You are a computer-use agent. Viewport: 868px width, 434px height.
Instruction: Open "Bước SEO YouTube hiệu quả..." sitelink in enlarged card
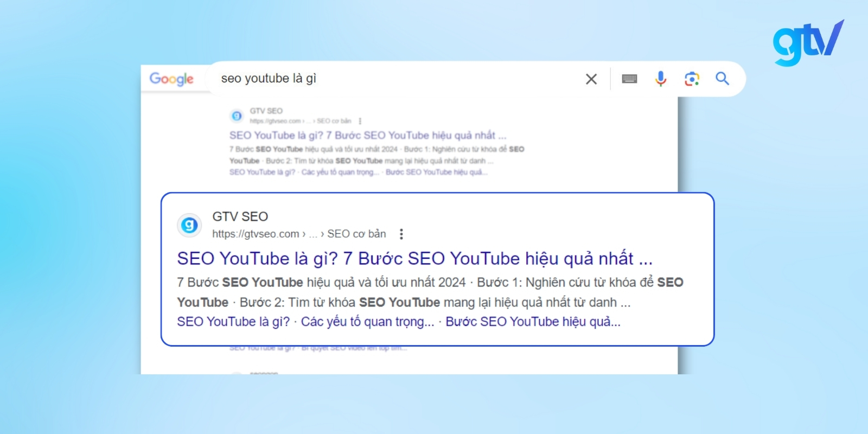click(x=533, y=322)
